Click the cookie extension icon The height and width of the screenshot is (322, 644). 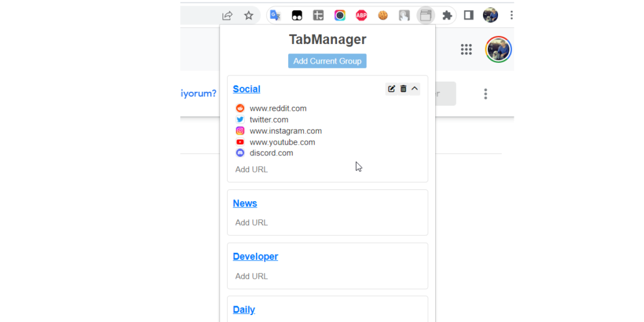[x=382, y=16]
